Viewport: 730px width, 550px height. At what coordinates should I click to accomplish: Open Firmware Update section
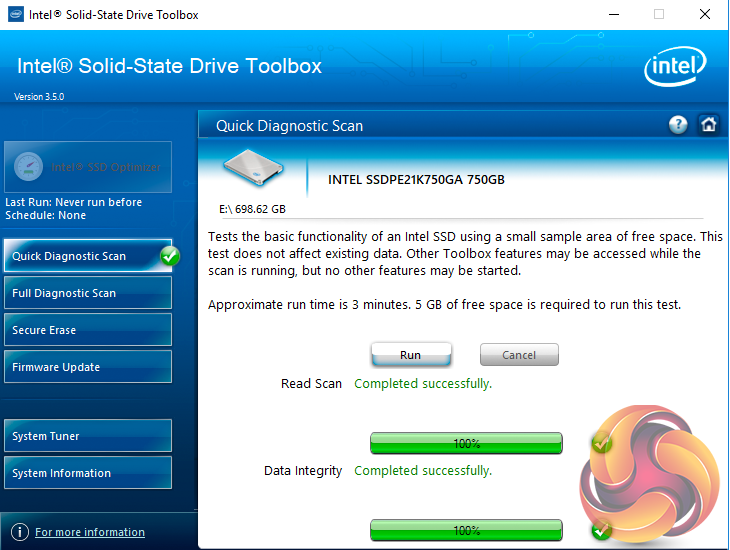click(88, 367)
